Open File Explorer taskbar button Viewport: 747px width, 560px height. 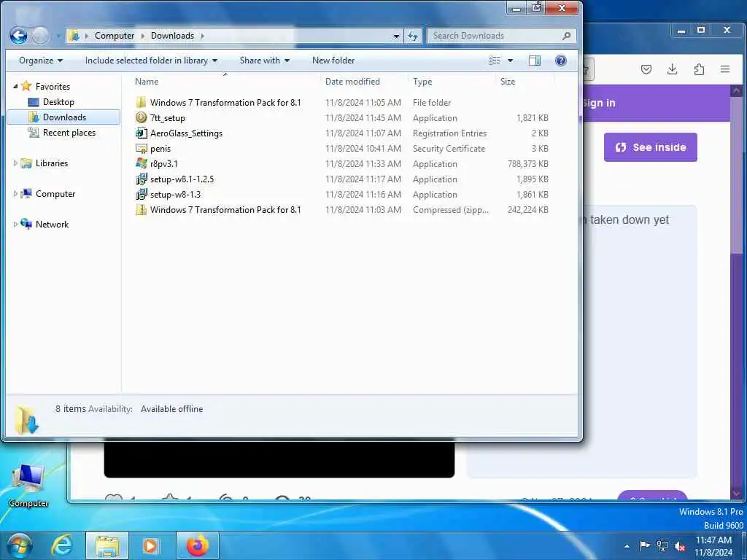point(107,545)
